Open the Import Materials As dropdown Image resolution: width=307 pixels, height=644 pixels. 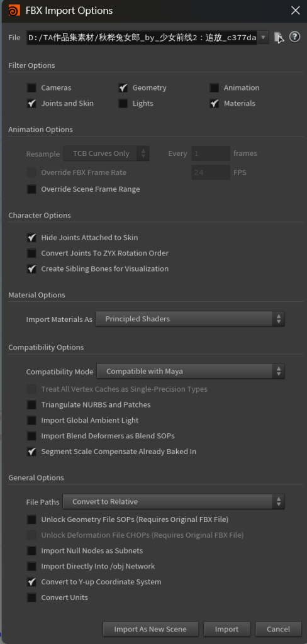point(190,319)
